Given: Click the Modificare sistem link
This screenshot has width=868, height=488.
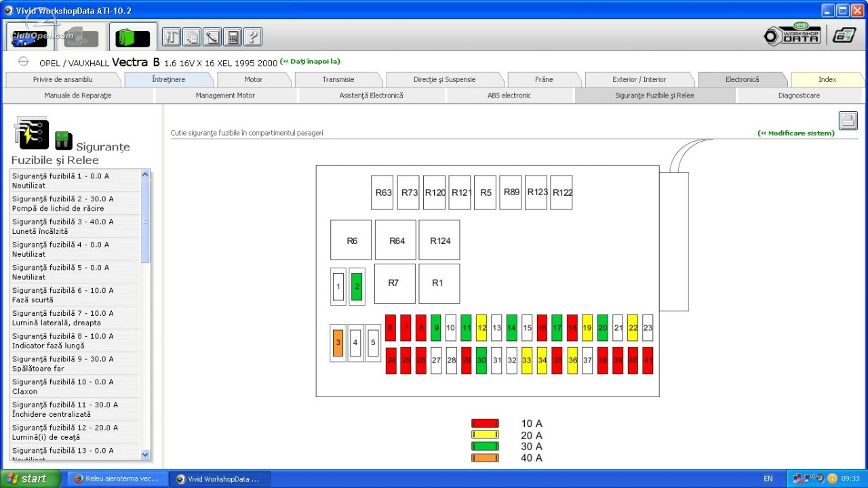Looking at the screenshot, I should coord(796,133).
